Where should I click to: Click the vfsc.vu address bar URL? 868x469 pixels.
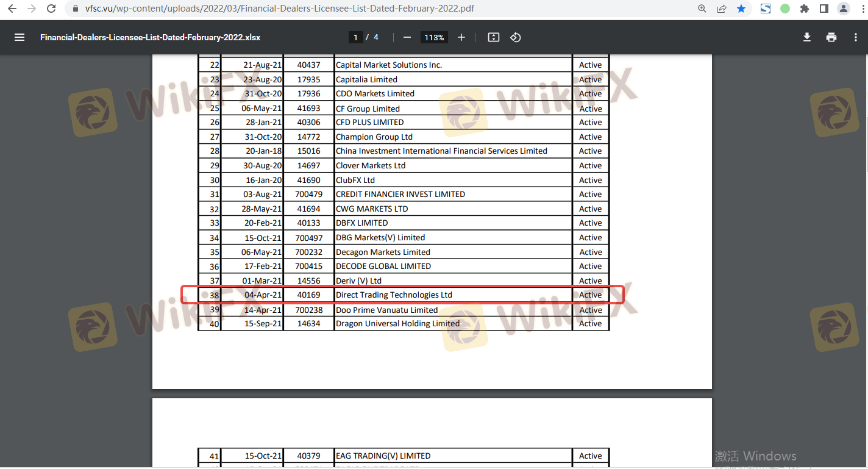[x=280, y=9]
